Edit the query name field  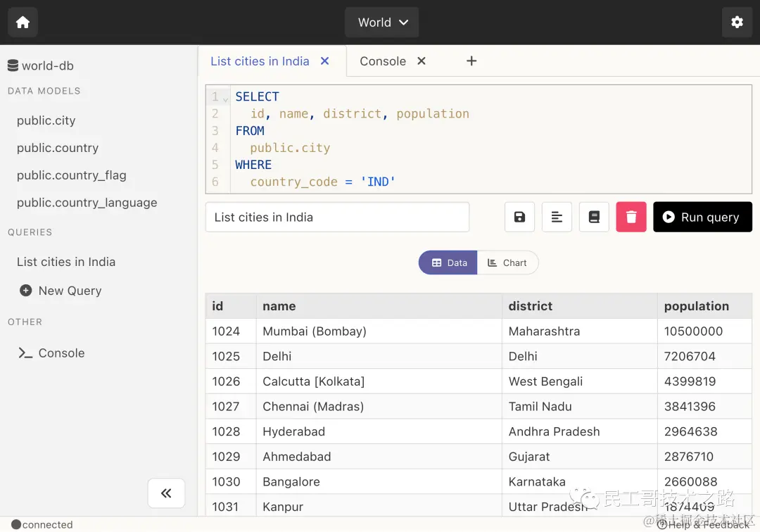pos(337,217)
